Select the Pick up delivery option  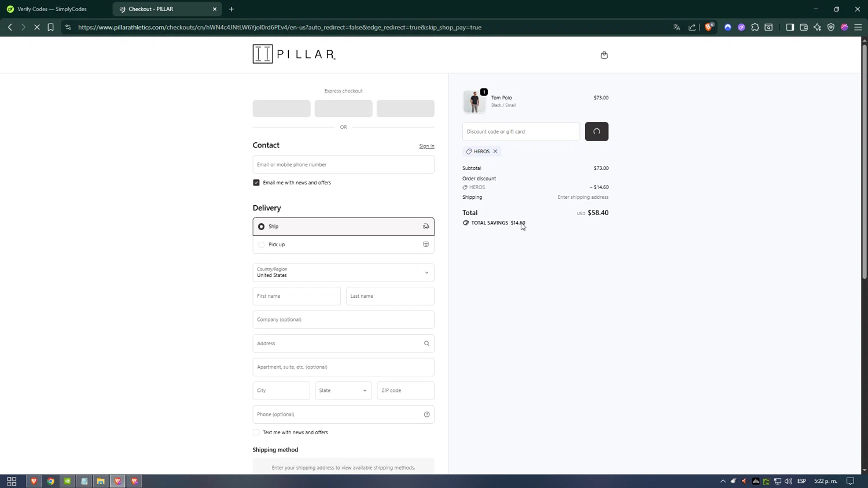point(343,245)
